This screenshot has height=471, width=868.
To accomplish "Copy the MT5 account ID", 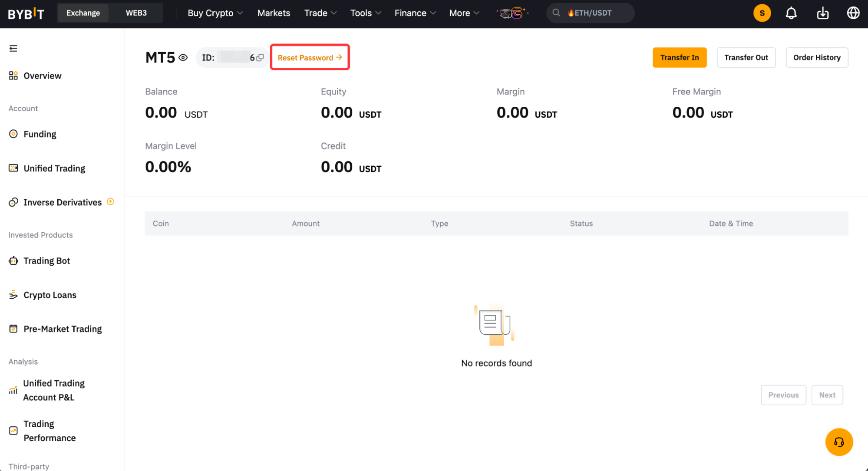I will (x=260, y=58).
